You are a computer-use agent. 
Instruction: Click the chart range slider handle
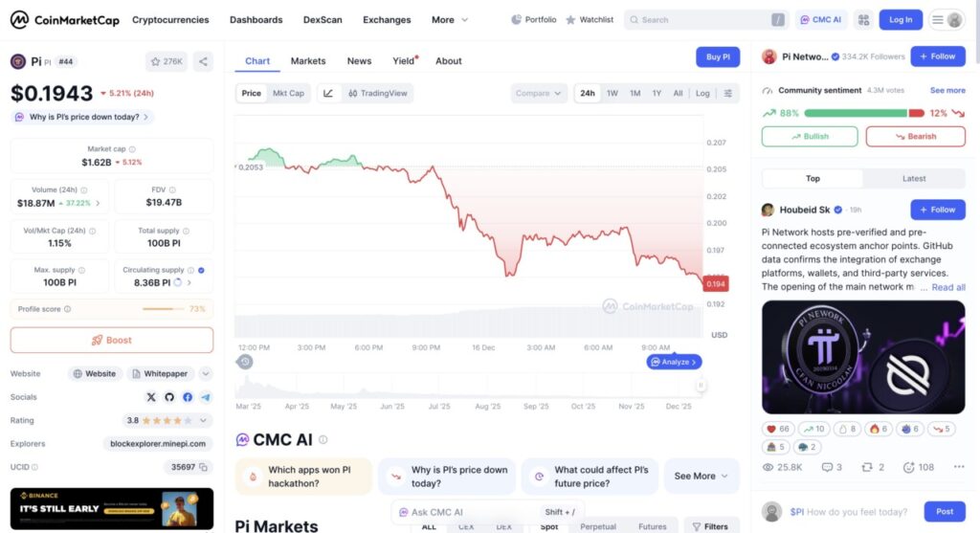pos(701,386)
